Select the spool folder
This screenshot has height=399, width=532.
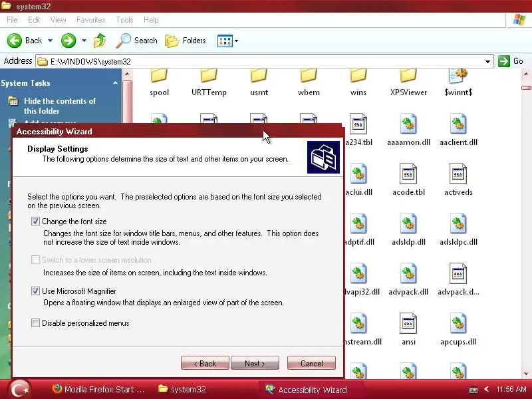[x=159, y=82]
